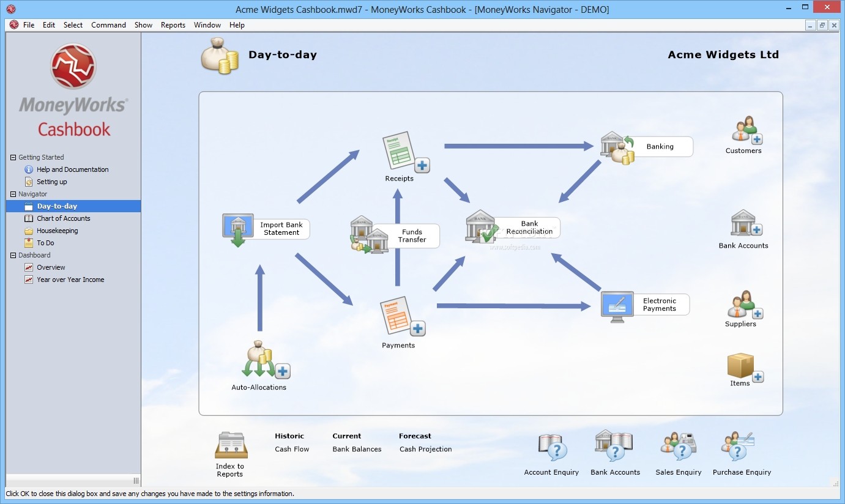Click the Setting up sidebar icon
This screenshot has height=504, width=845.
29,182
